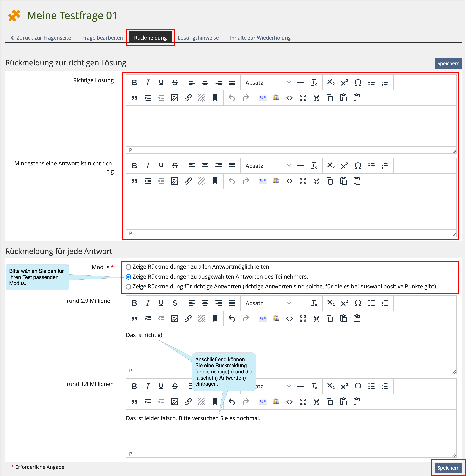Open source code view in Richtige Lösung editor
The width and height of the screenshot is (466, 476).
click(x=289, y=98)
